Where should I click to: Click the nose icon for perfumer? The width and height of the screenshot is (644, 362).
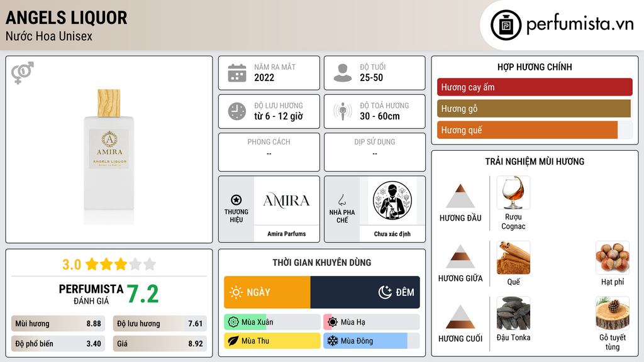pyautogui.click(x=341, y=200)
